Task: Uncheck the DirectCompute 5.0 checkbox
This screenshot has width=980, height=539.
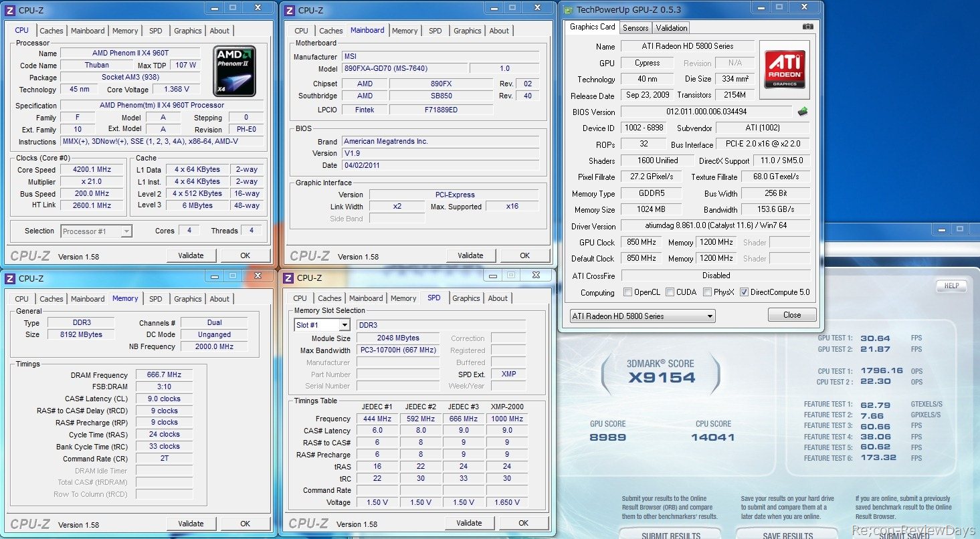Action: pyautogui.click(x=744, y=292)
